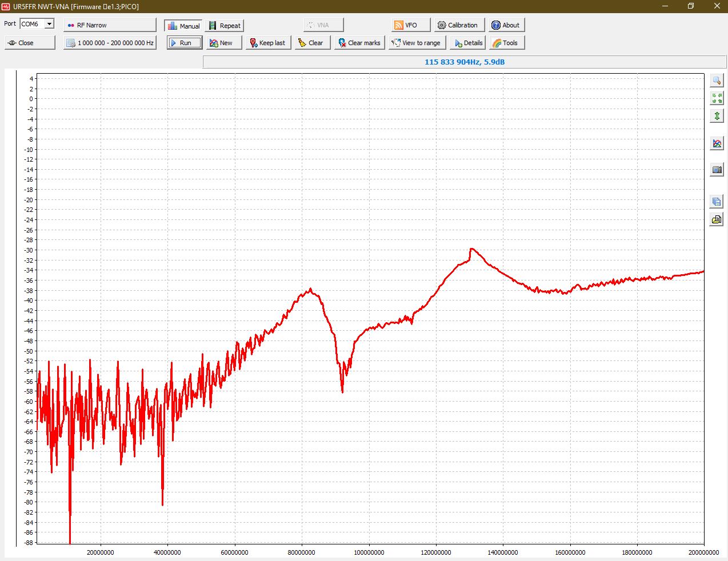The height and width of the screenshot is (561, 728).
Task: Click the View to range button
Action: tap(417, 43)
